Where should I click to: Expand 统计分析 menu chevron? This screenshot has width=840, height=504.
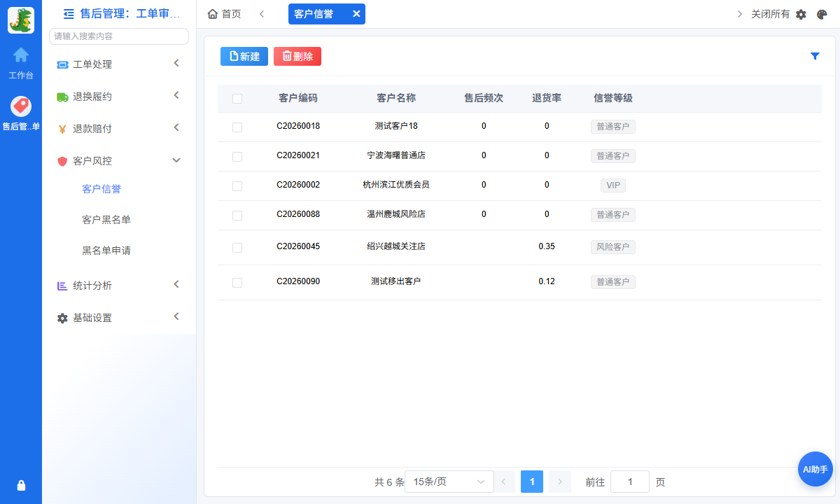(176, 284)
